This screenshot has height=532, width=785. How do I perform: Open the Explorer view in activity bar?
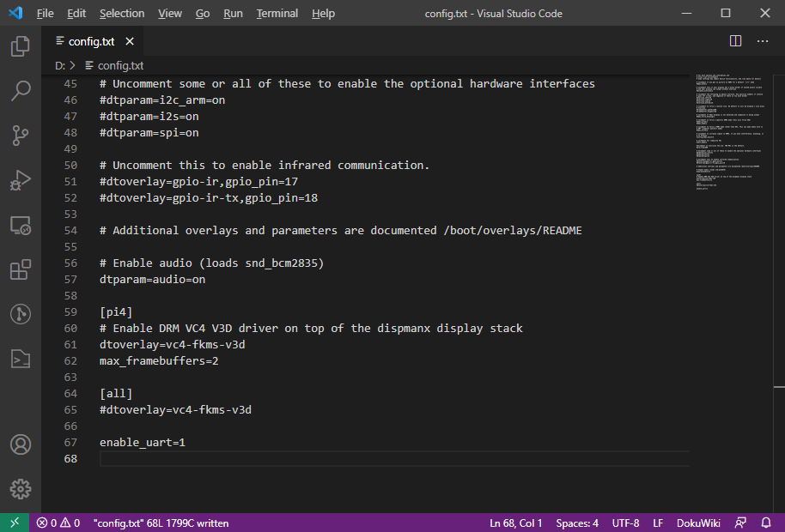[x=20, y=46]
